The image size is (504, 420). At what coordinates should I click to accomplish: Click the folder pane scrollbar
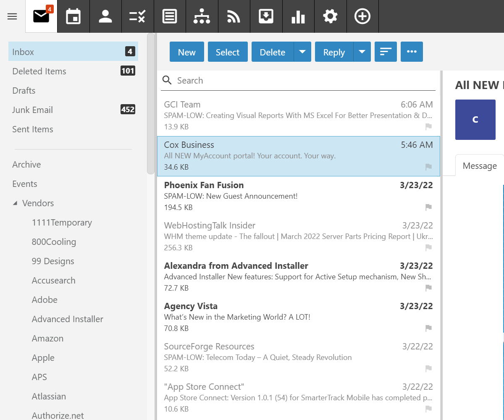(151, 104)
